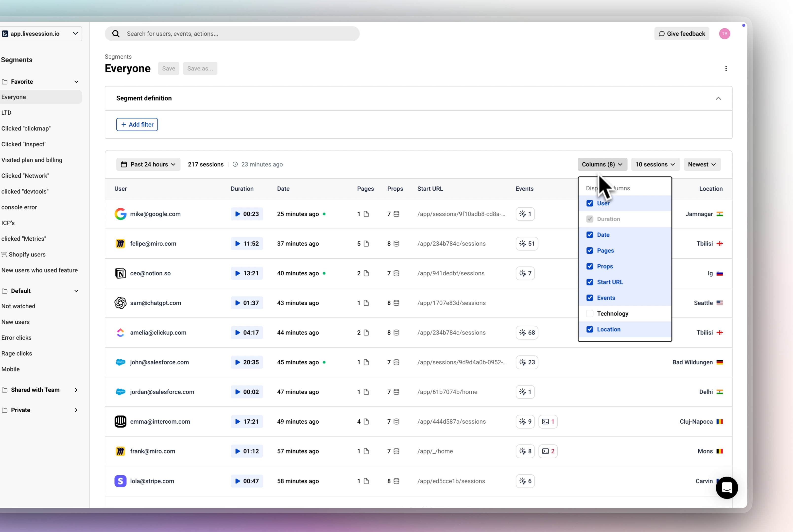This screenshot has width=793, height=532.
Task: Collapse the Segment definition panel
Action: pyautogui.click(x=718, y=98)
